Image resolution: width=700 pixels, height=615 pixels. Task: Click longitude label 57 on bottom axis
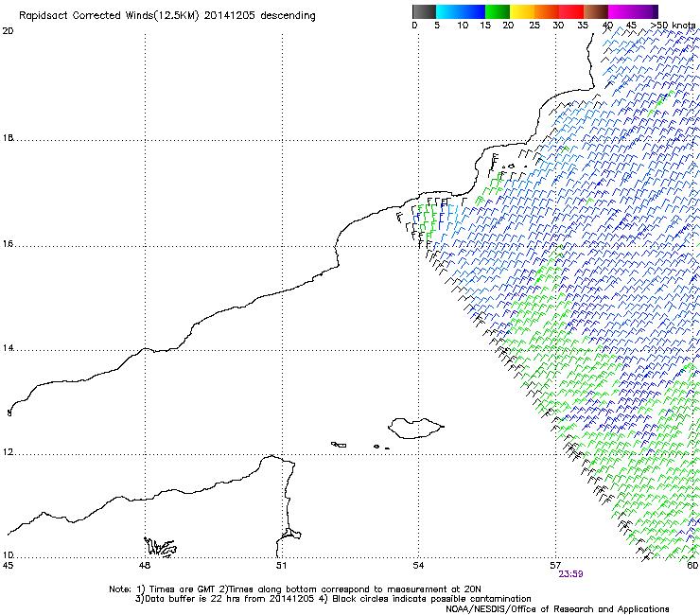[x=555, y=566]
